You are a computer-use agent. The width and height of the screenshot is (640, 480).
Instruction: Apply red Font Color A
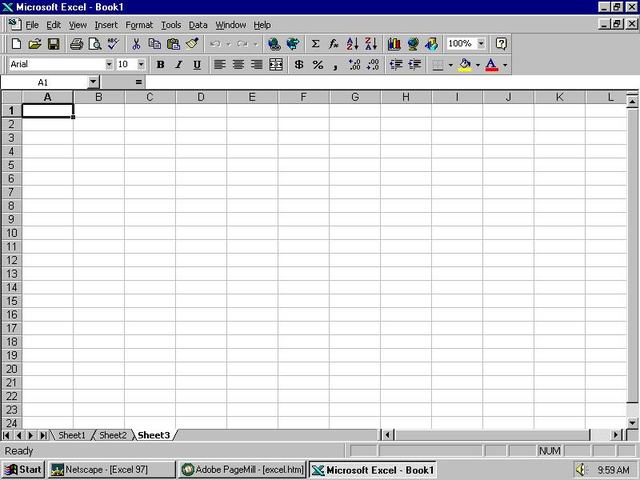[x=492, y=64]
